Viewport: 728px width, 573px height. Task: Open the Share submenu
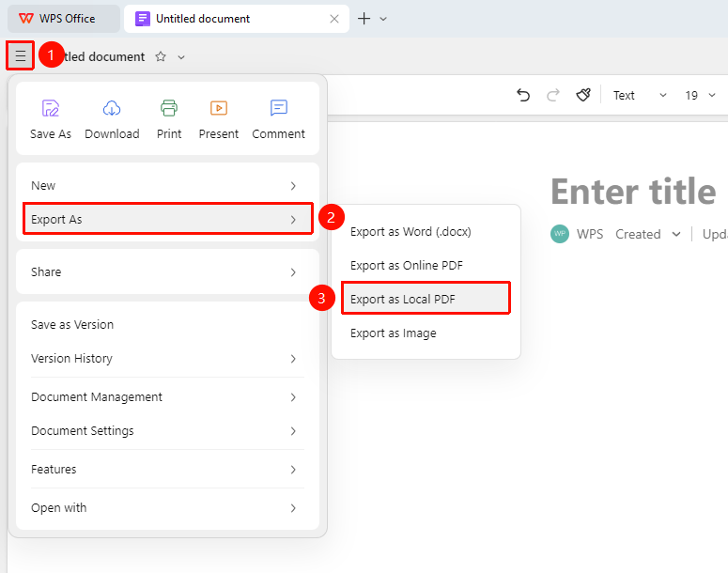tap(167, 272)
